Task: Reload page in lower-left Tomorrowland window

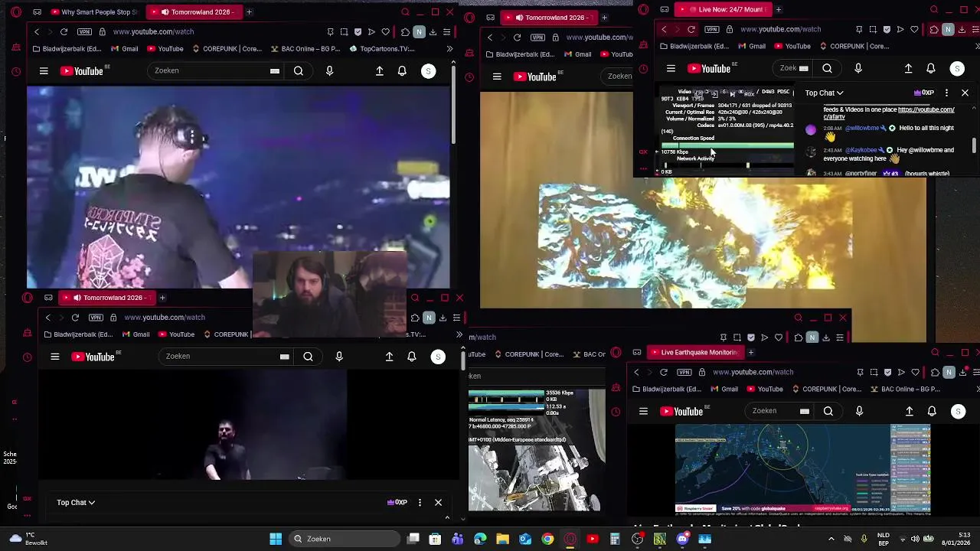Action: point(75,317)
